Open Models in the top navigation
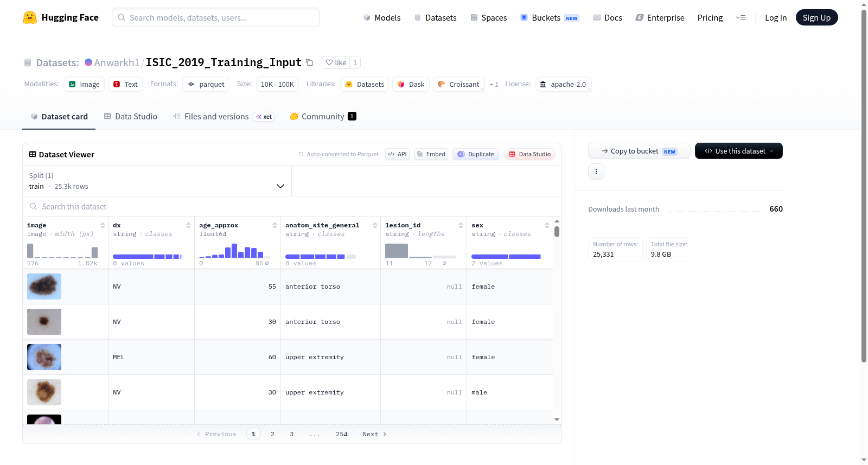 click(382, 18)
